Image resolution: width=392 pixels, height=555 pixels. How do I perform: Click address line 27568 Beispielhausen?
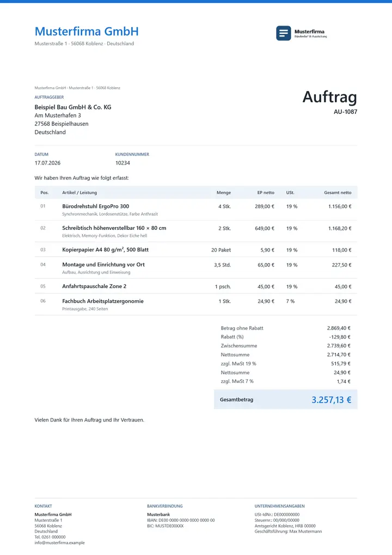coord(62,124)
